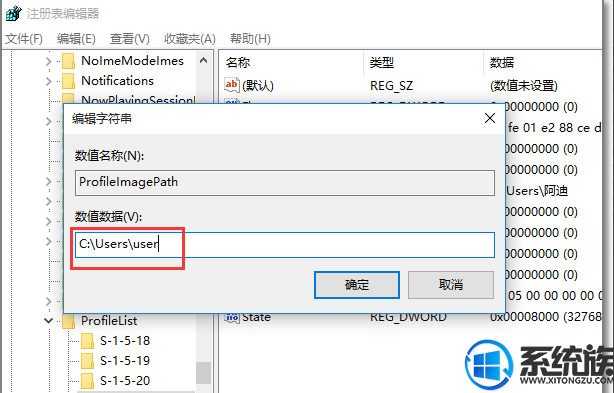Select the Notifications key label
Screen dimensions: 614x393
(x=117, y=81)
